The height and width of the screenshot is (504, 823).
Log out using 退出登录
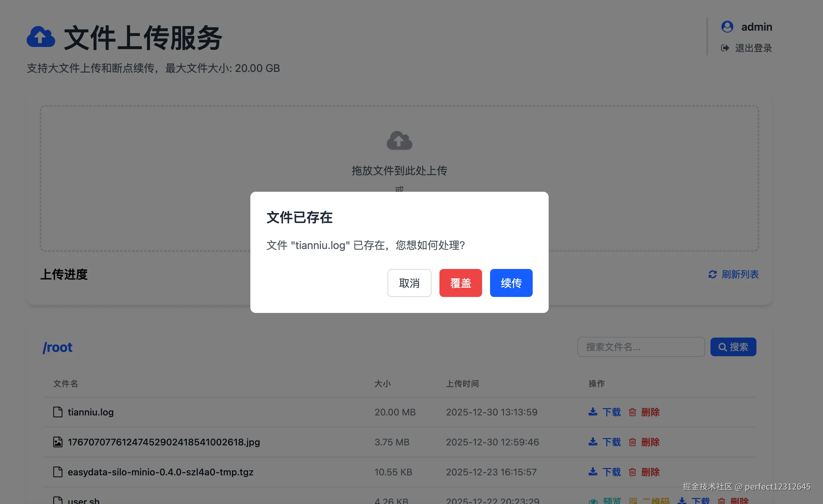click(746, 48)
